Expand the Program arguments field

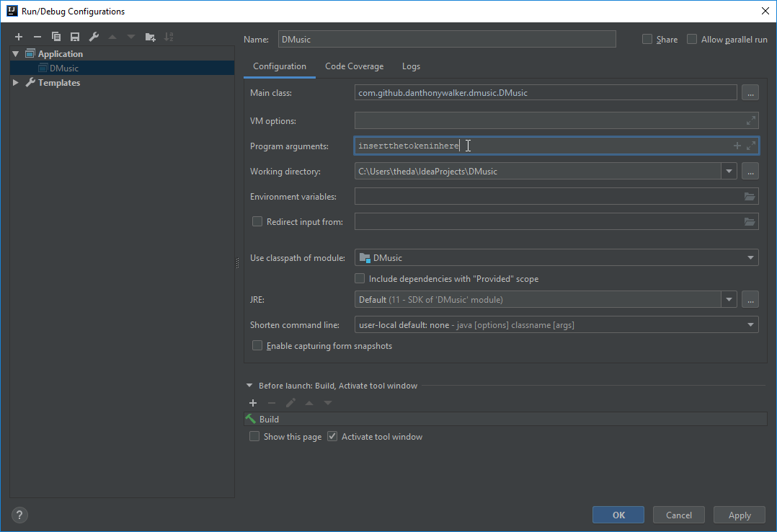point(751,146)
